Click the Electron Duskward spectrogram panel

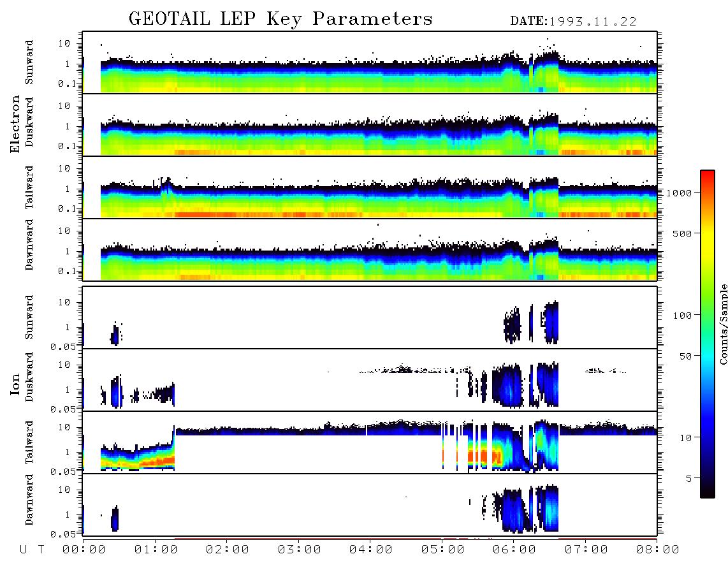click(370, 124)
